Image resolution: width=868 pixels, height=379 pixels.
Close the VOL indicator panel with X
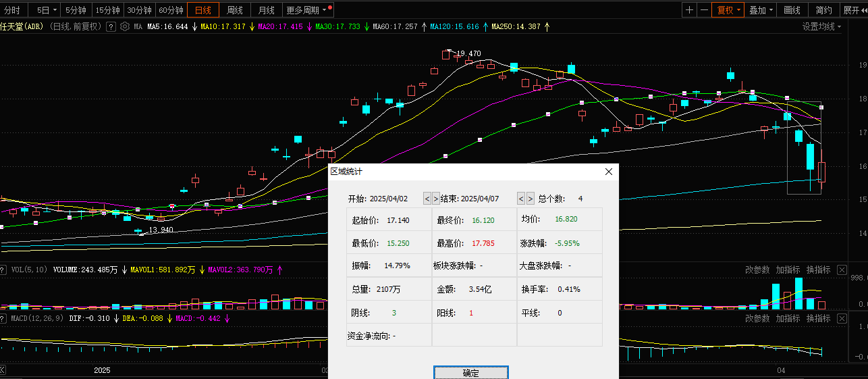[841, 270]
